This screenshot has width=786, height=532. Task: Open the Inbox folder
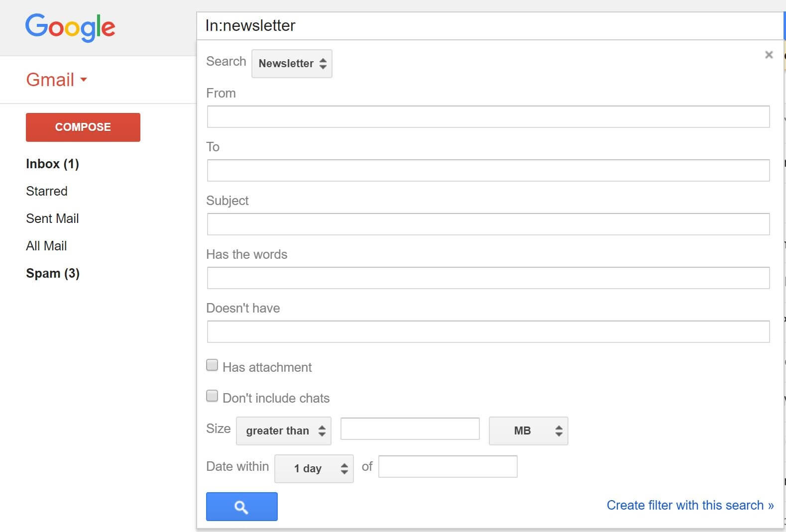pyautogui.click(x=52, y=164)
